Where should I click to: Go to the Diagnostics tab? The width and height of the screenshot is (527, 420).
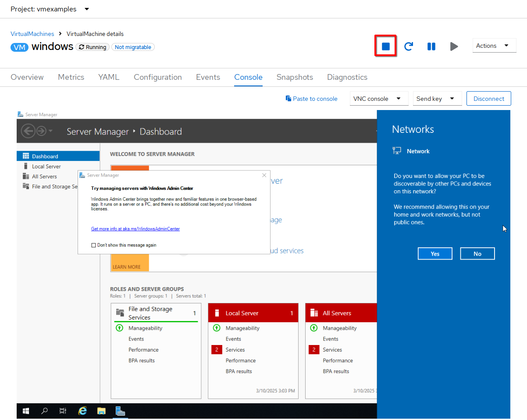(347, 77)
